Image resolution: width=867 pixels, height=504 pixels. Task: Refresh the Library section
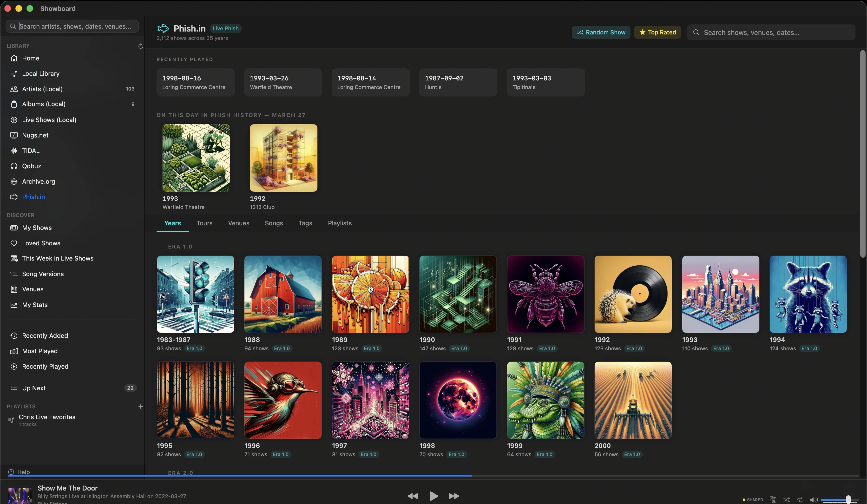click(140, 46)
